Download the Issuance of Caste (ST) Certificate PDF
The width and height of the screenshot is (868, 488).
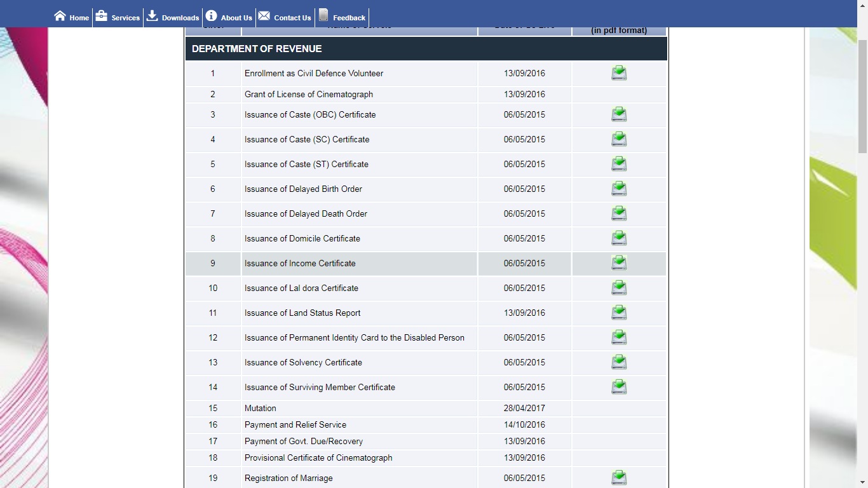click(x=618, y=164)
